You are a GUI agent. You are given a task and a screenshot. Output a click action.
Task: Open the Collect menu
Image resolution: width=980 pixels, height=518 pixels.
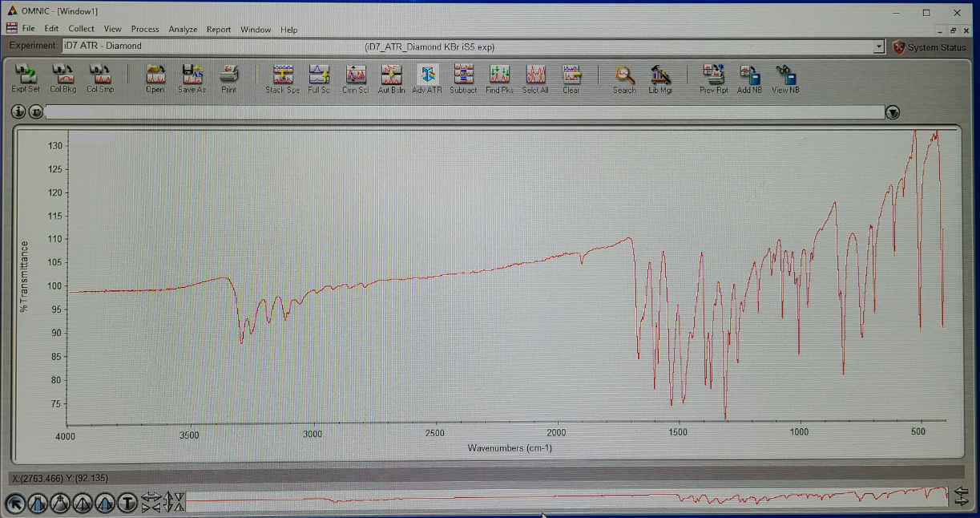[x=81, y=30]
